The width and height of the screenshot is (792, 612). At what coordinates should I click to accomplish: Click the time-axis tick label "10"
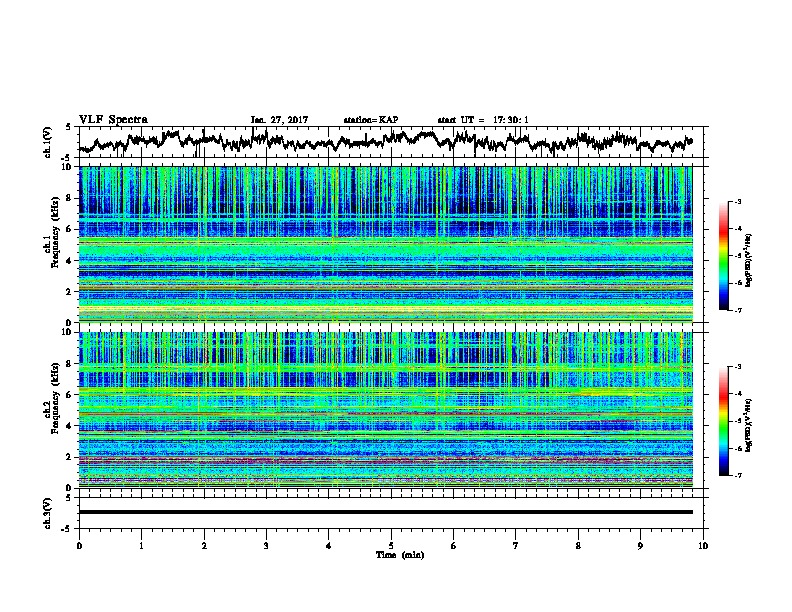[703, 546]
